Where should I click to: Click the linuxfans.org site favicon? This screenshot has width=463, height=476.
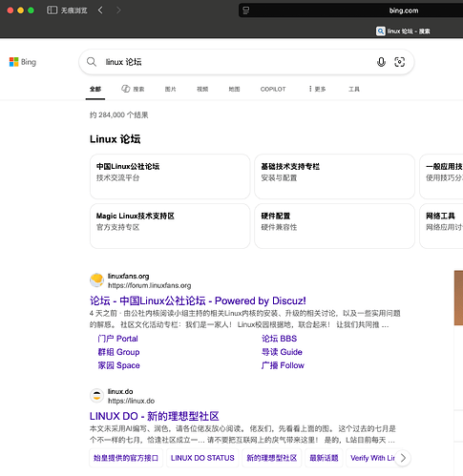pos(96,279)
